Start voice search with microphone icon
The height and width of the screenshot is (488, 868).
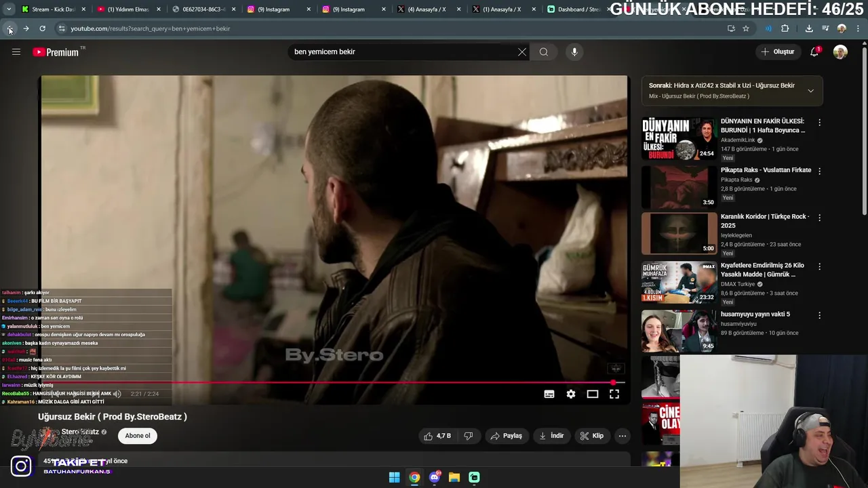(574, 52)
